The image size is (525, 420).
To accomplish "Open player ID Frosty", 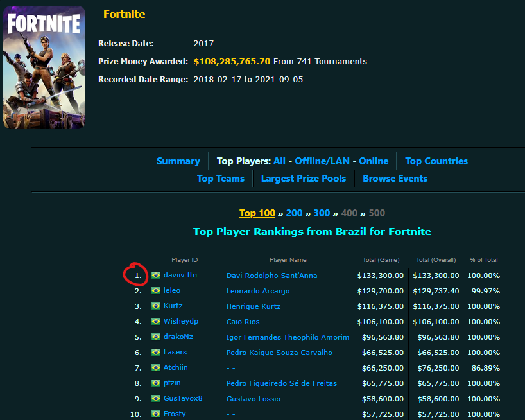I will point(175,414).
